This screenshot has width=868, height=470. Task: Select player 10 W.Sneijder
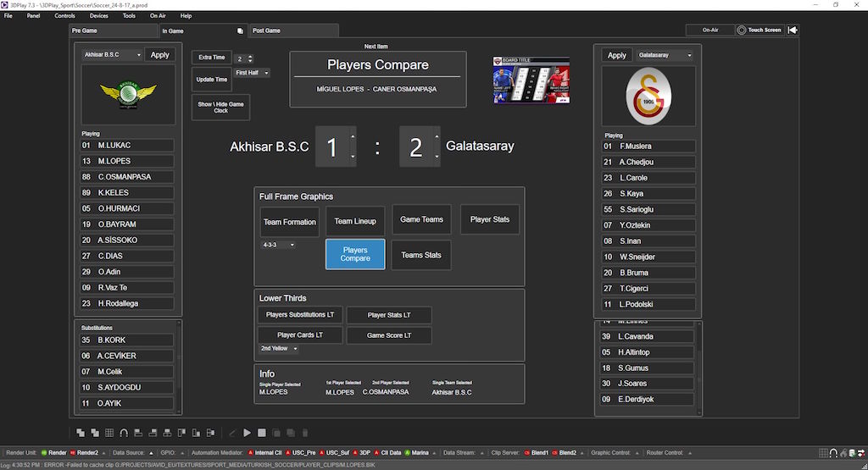648,257
